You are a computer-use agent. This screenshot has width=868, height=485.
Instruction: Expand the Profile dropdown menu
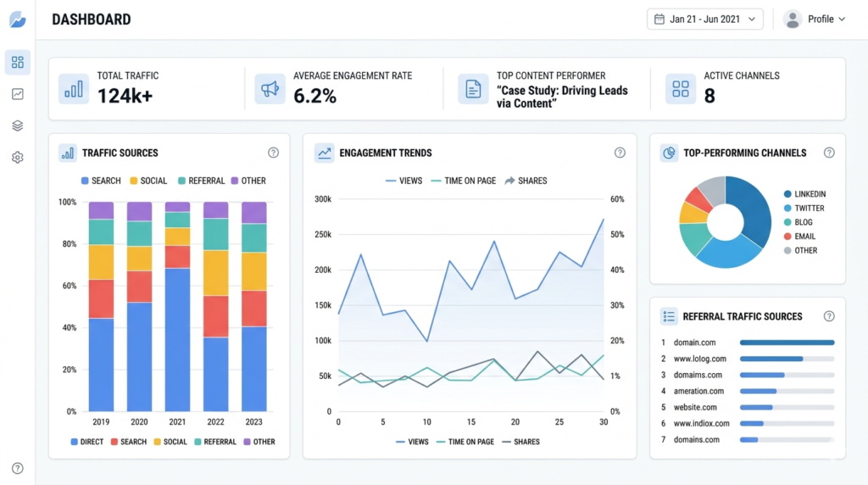[x=815, y=19]
